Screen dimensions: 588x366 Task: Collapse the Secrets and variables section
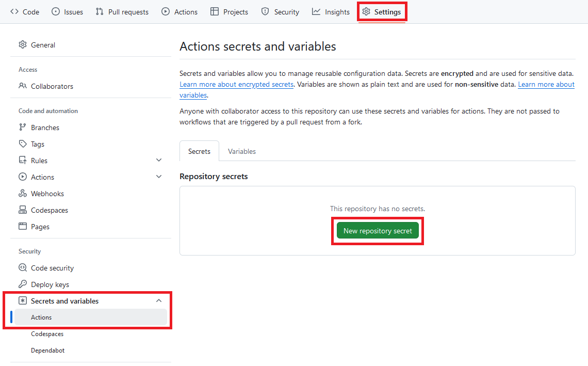[159, 300]
